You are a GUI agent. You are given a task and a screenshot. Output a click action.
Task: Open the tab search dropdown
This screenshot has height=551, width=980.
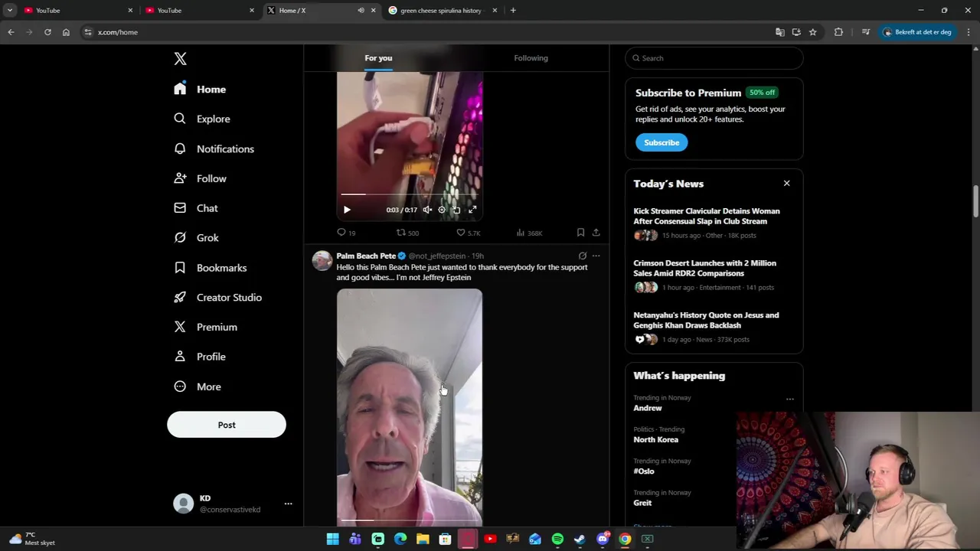click(9, 11)
